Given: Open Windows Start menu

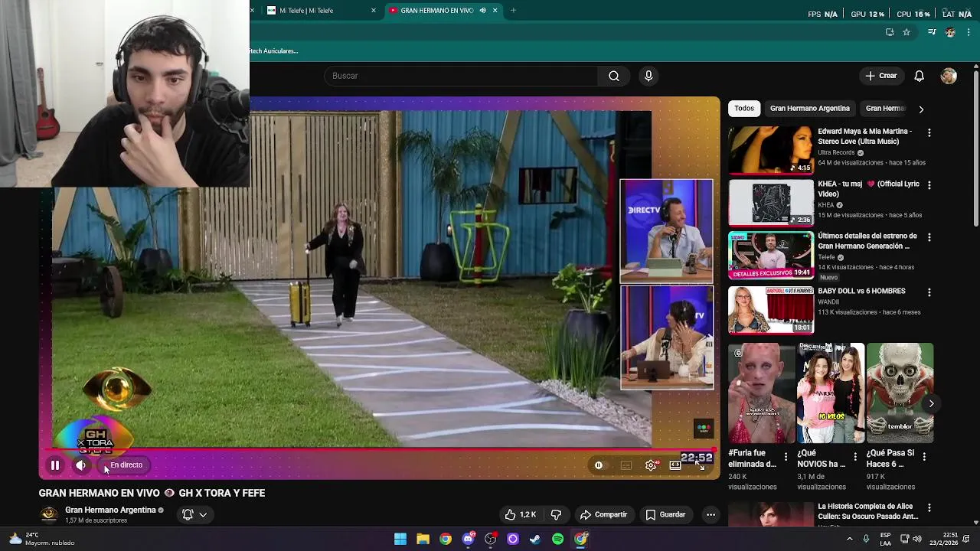Looking at the screenshot, I should pos(400,539).
